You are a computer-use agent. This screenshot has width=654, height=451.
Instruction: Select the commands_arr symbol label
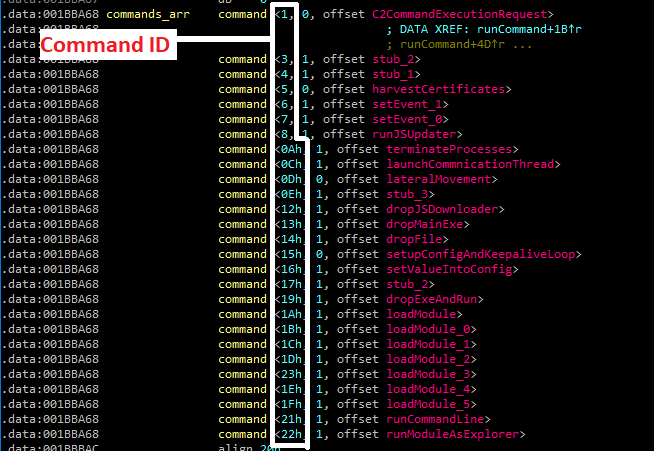[148, 15]
